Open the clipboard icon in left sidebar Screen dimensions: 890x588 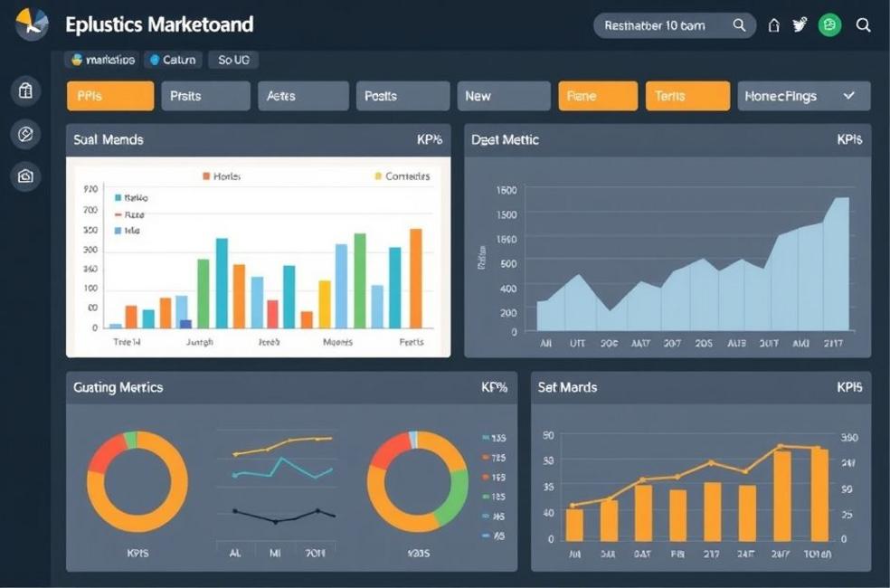(25, 90)
